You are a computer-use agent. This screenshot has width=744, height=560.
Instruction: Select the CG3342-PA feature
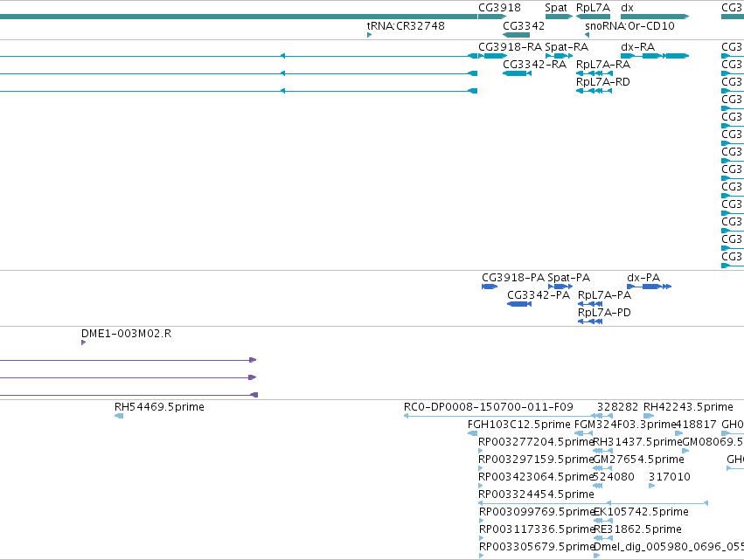pos(519,304)
